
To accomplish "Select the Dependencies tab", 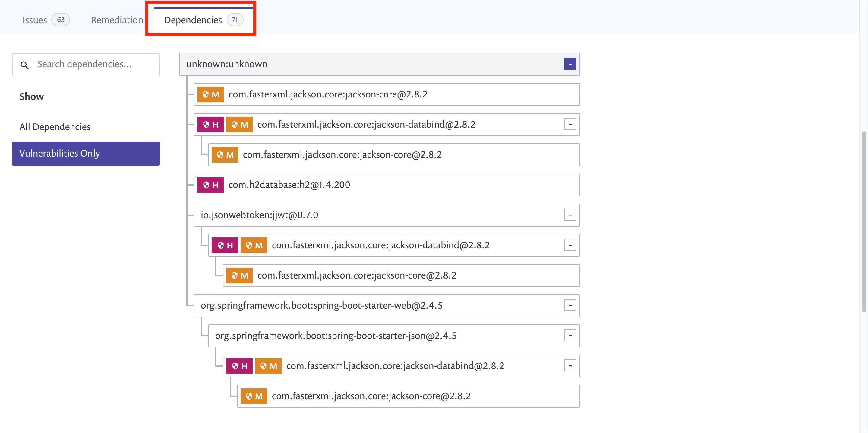I will click(x=203, y=20).
